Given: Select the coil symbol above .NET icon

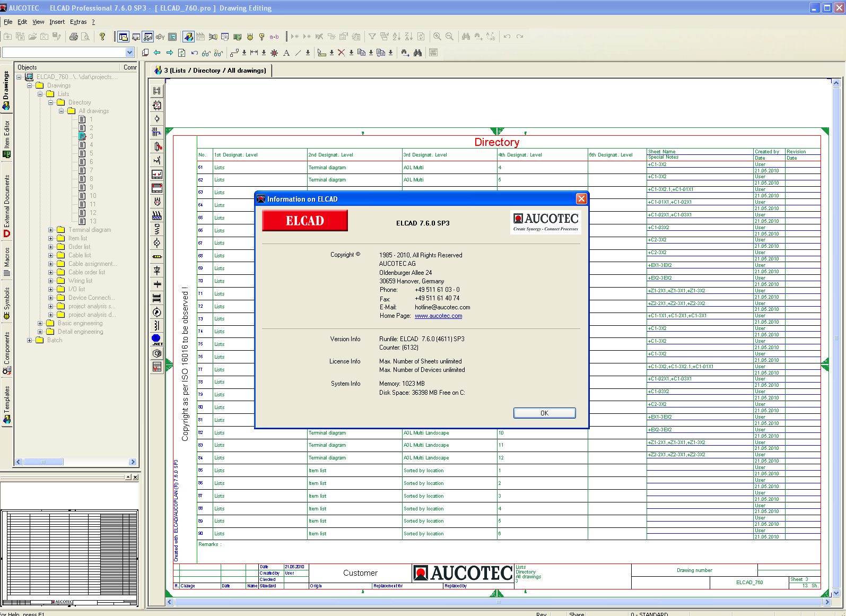Looking at the screenshot, I should (x=157, y=326).
